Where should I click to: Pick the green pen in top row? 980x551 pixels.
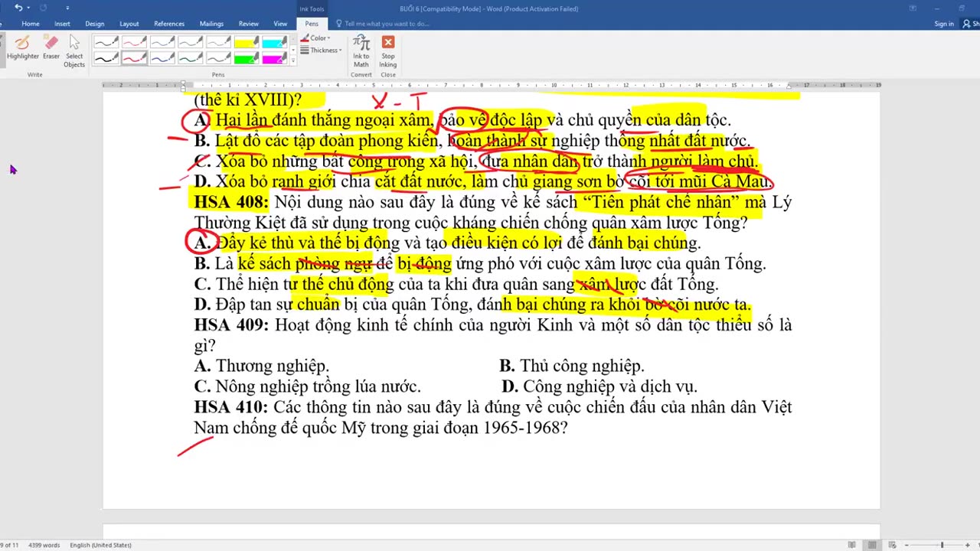coord(191,43)
